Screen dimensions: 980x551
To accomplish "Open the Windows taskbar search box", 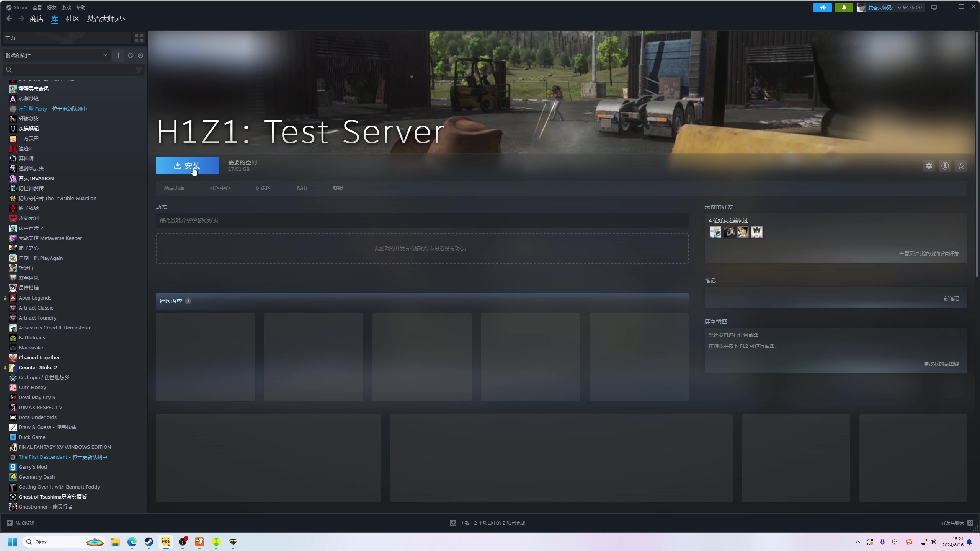I will (x=64, y=542).
